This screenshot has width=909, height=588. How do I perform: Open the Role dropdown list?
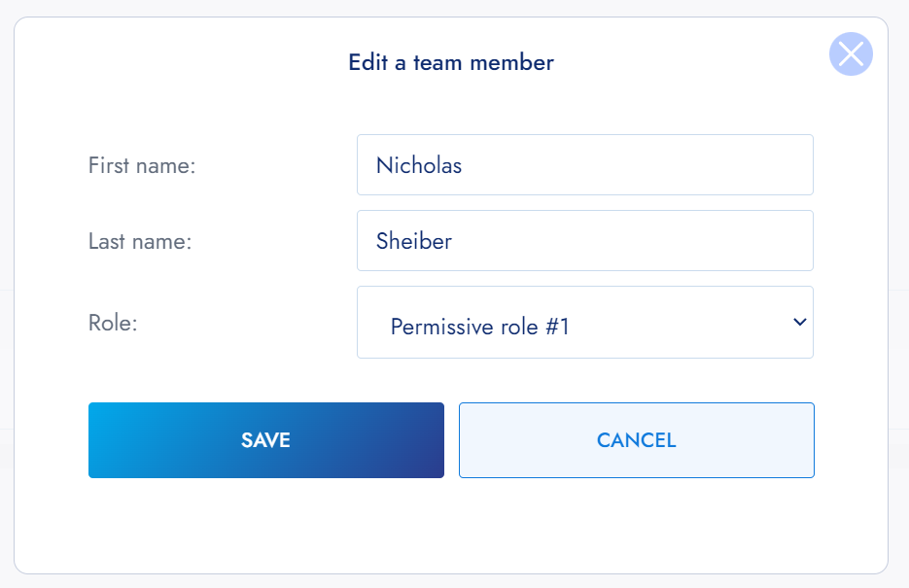(584, 323)
